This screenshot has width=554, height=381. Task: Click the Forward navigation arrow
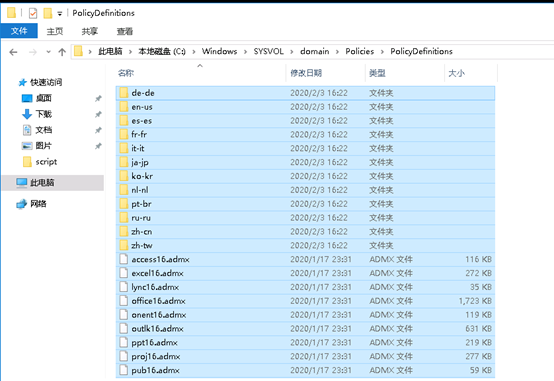(x=33, y=52)
